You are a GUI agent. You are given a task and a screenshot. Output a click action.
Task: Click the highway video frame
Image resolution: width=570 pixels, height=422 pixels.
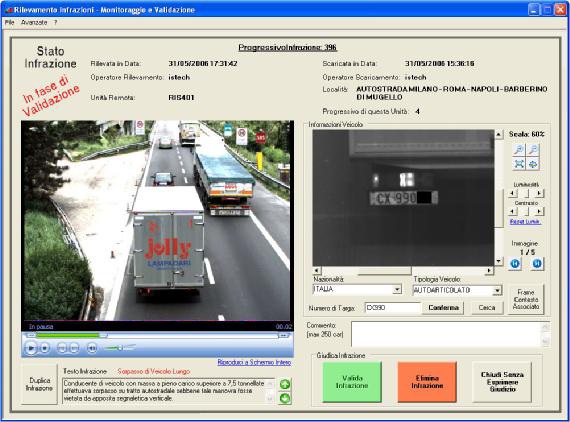tap(157, 220)
